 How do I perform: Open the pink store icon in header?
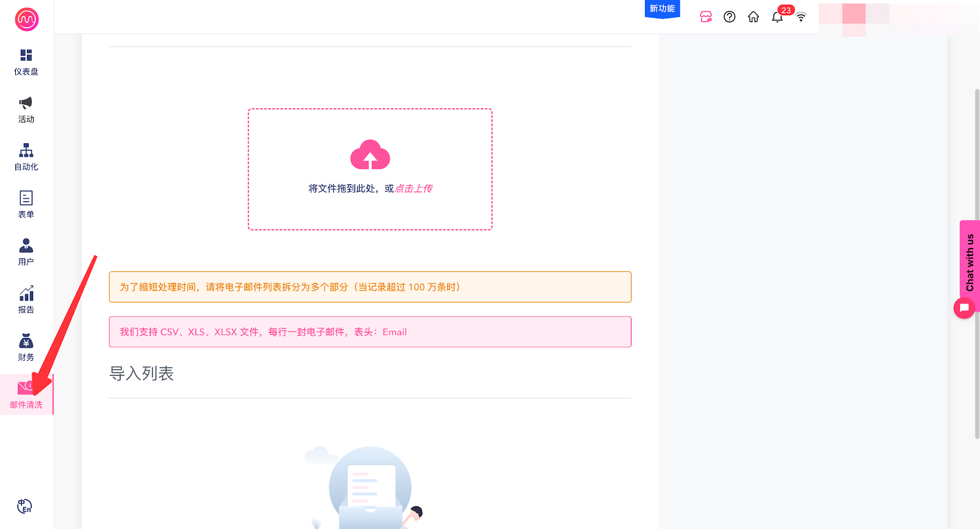(x=706, y=17)
